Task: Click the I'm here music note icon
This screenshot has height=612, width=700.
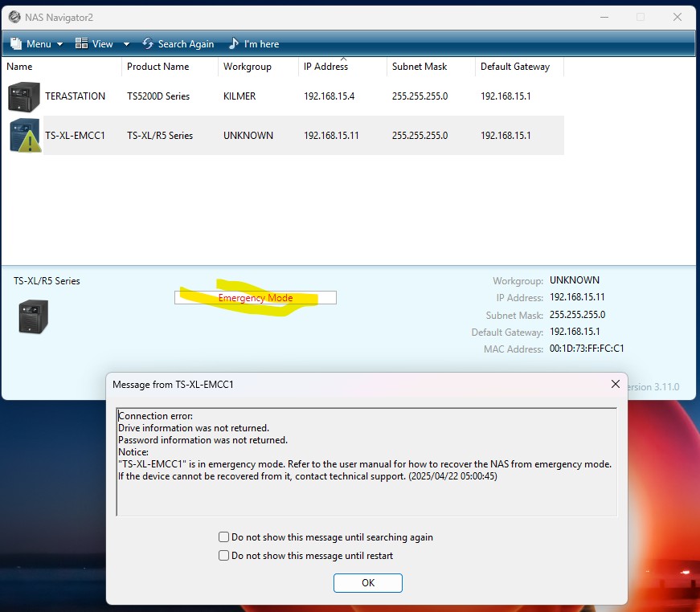Action: (x=234, y=43)
